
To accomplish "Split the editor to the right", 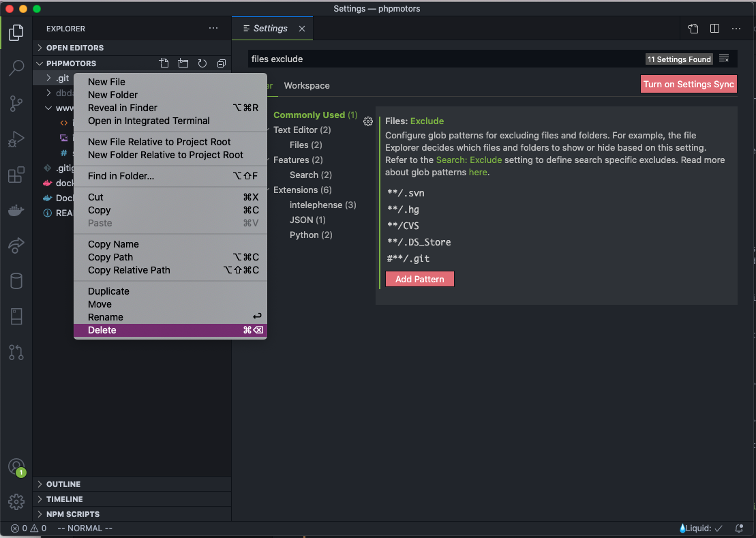I will (x=714, y=29).
